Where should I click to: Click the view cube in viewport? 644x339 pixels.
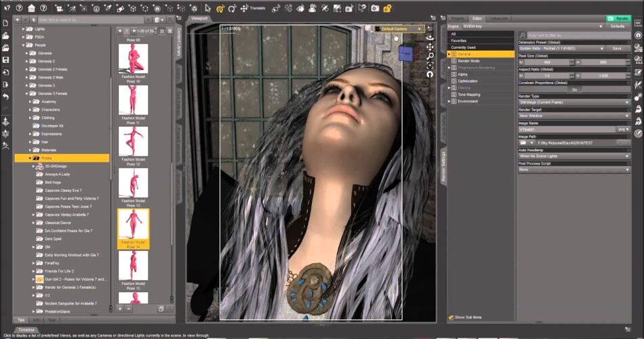[409, 52]
